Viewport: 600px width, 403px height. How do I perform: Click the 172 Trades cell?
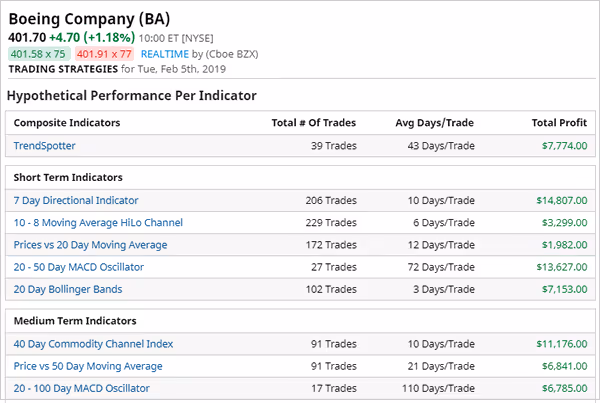(x=331, y=245)
